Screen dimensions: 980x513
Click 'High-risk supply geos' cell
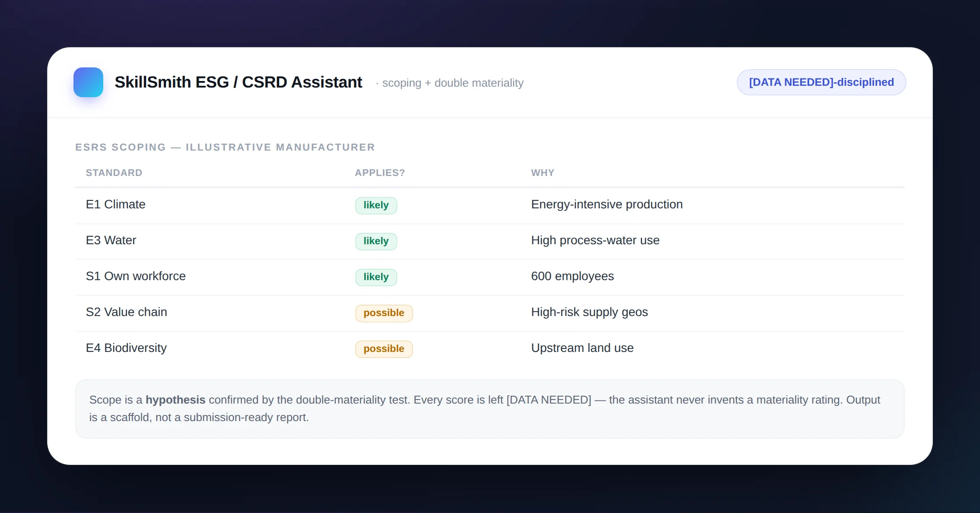(x=589, y=312)
